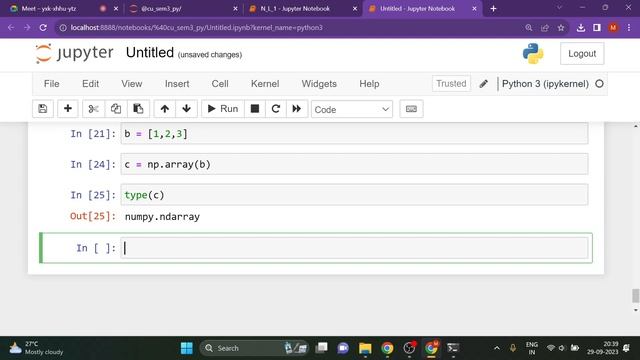Screen dimensions: 640x360
Task: Click the pencil edit mode icon
Action: tap(484, 84)
